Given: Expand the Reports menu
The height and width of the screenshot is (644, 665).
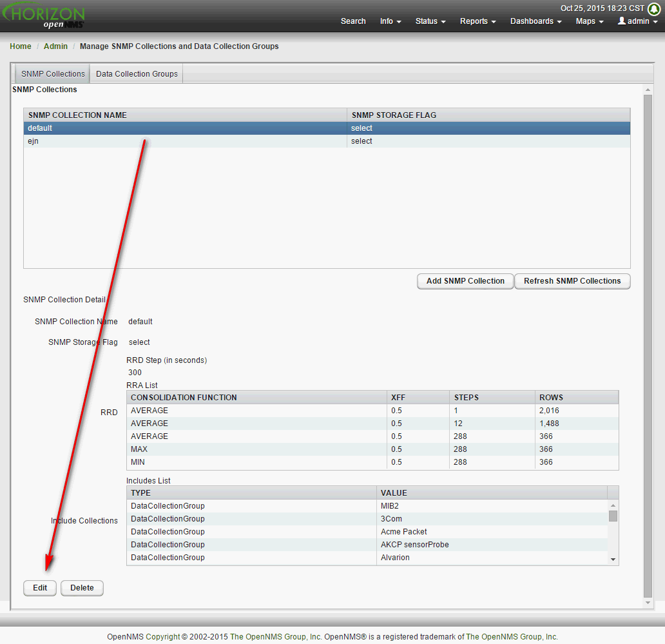Looking at the screenshot, I should point(477,21).
